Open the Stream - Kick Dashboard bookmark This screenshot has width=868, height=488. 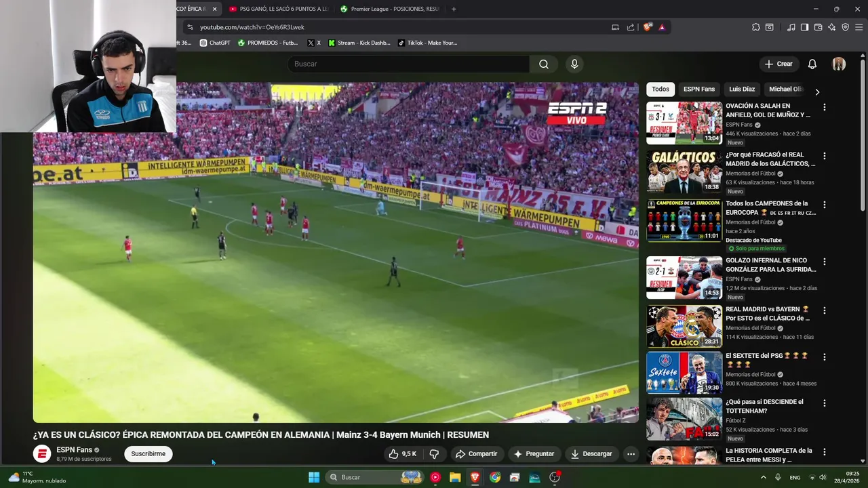[359, 43]
